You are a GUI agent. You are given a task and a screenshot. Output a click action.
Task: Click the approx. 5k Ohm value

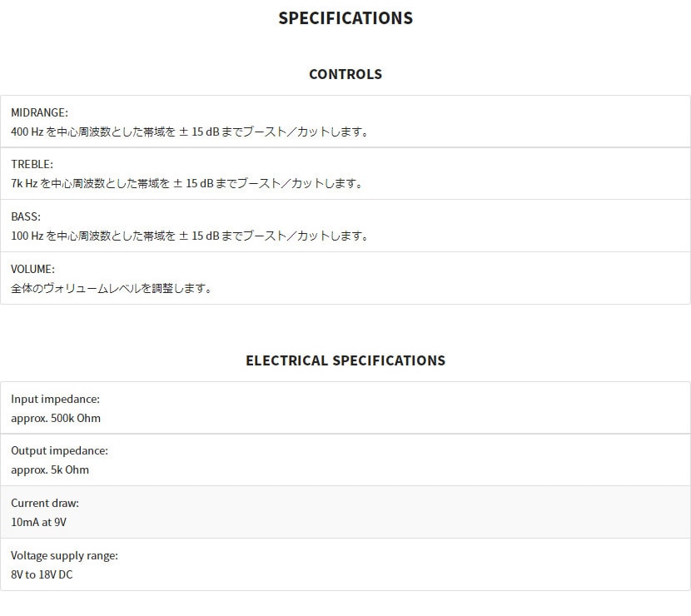pos(50,470)
